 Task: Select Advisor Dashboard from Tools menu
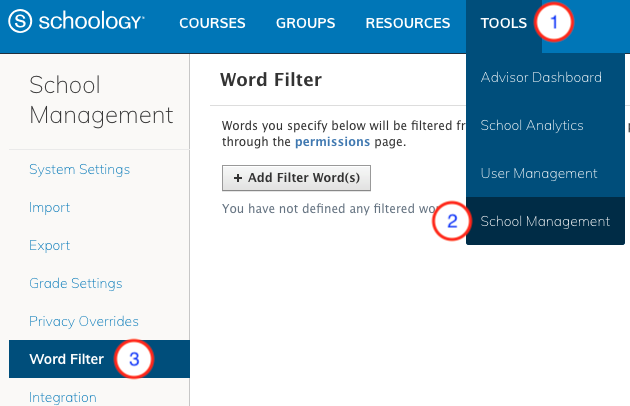pos(540,77)
